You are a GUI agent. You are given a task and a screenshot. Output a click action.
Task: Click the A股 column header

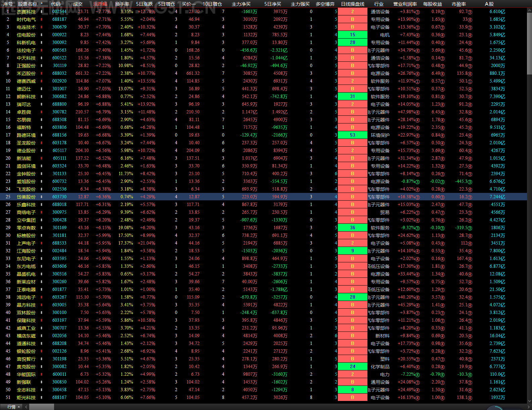click(x=489, y=4)
